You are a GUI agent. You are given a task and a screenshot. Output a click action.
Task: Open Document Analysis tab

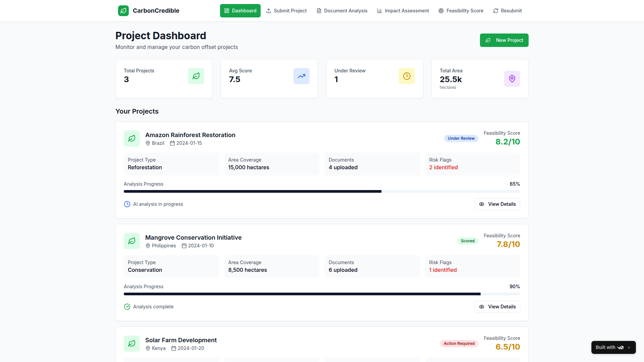point(342,11)
